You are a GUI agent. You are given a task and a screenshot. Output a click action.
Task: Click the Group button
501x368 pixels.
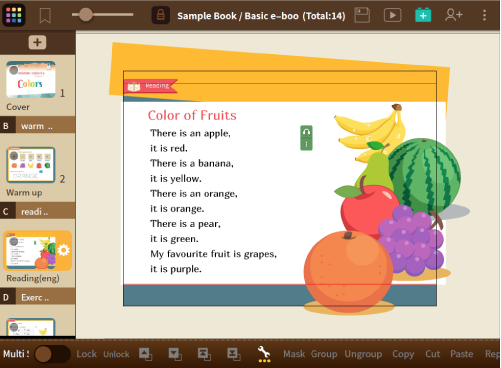click(x=324, y=354)
